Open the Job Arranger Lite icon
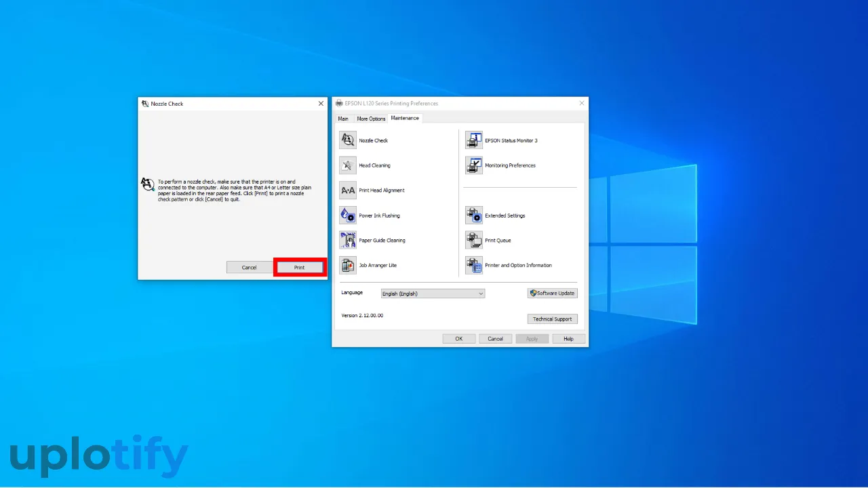Viewport: 868px width, 488px height. click(348, 265)
